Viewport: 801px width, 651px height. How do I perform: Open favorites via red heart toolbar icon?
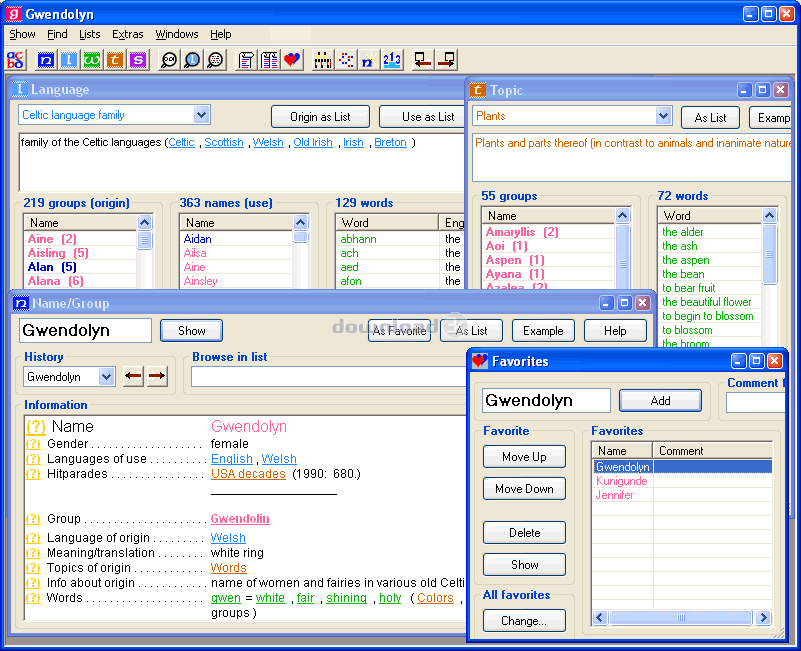[x=292, y=60]
